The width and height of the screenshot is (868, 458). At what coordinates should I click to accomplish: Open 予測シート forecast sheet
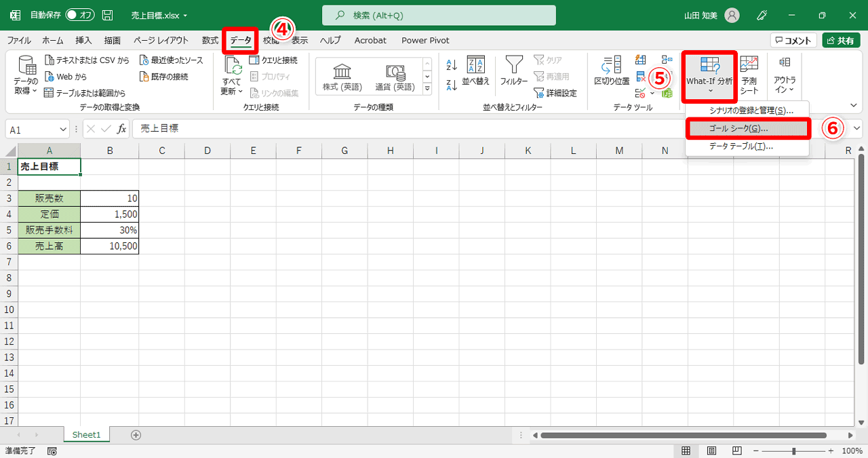tap(749, 75)
